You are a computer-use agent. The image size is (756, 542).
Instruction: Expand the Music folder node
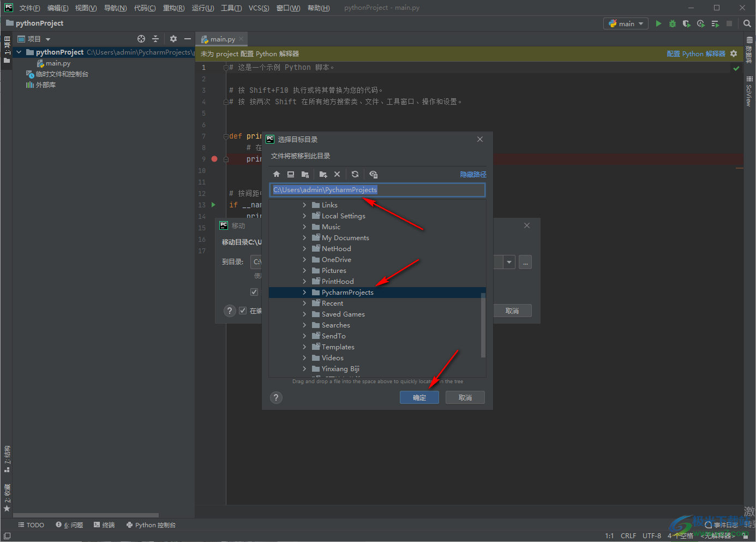(x=304, y=227)
